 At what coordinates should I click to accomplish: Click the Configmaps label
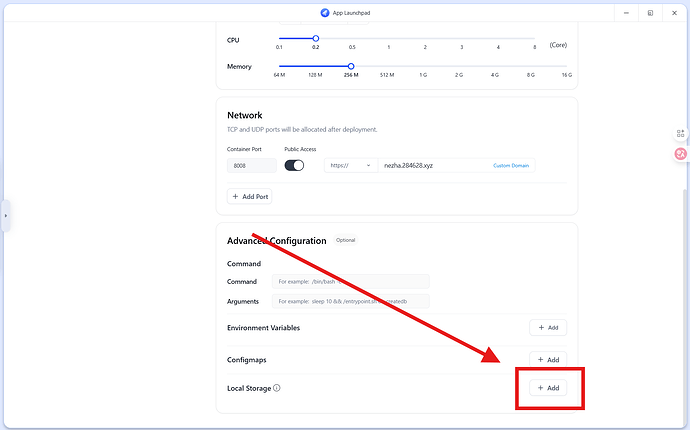coord(246,360)
